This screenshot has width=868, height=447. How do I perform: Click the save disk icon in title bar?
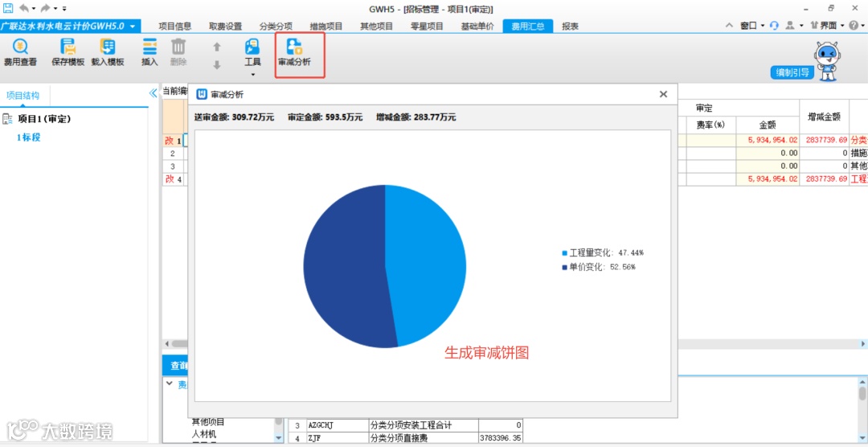8,8
